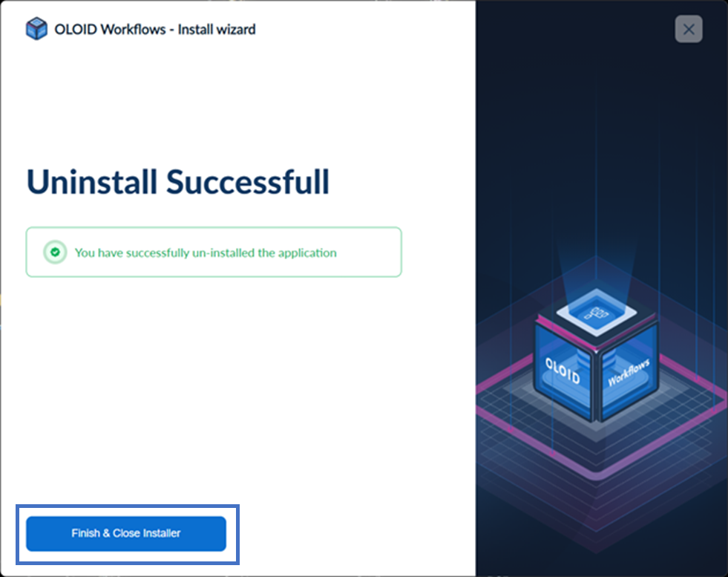Click 'You have successfully un-installed the application' message
Viewport: 728px width, 577px height.
tap(206, 252)
